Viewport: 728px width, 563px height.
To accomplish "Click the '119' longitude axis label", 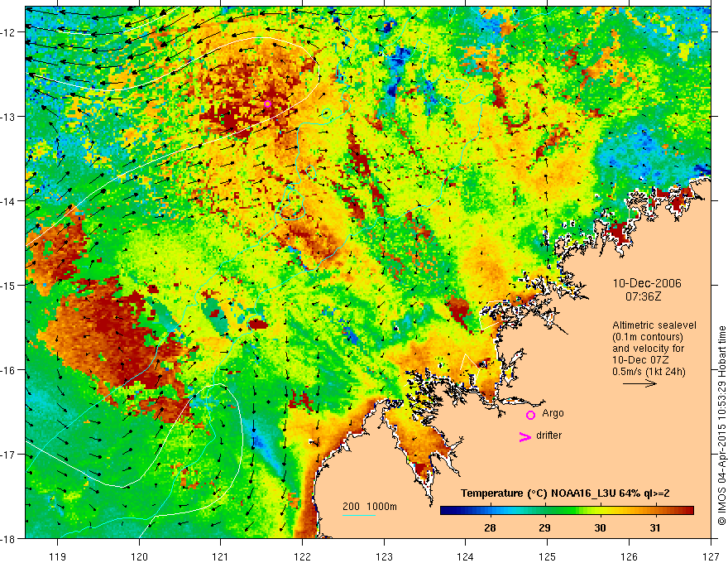I will click(58, 556).
